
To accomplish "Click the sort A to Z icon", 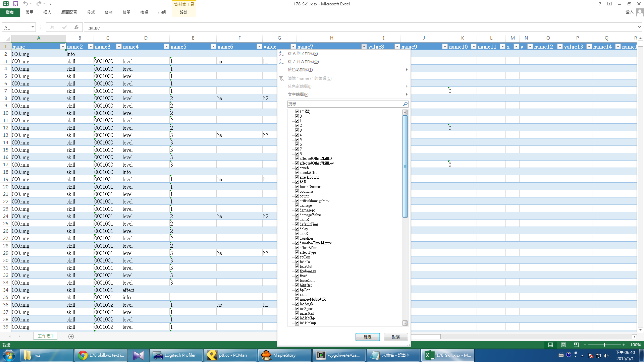I will pyautogui.click(x=281, y=54).
